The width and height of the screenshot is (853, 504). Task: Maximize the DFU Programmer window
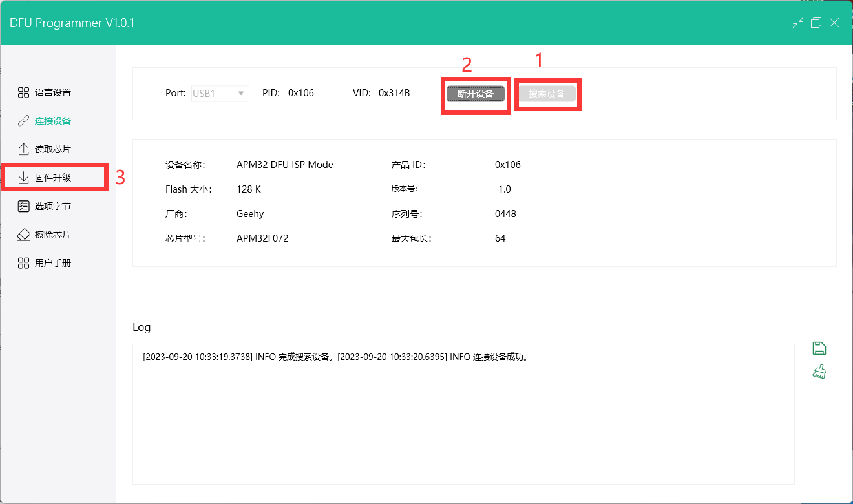coord(816,23)
